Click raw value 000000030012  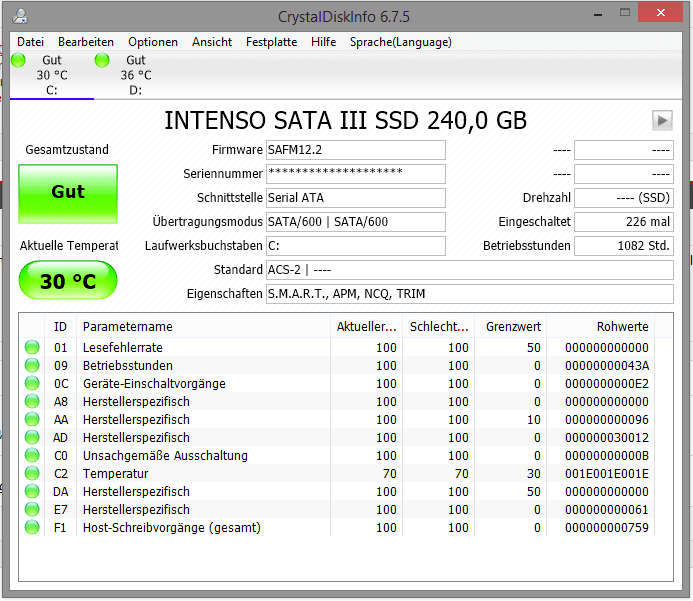607,437
